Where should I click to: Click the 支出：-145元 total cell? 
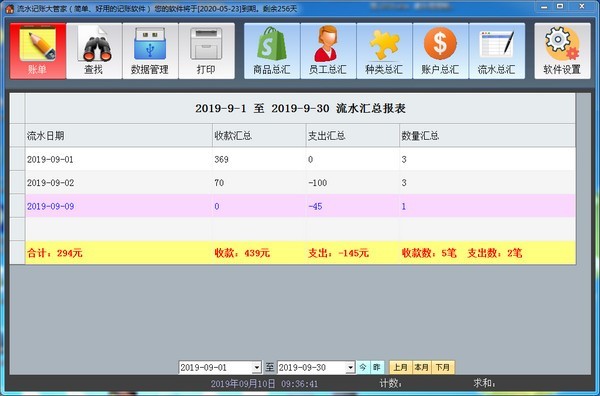point(353,253)
